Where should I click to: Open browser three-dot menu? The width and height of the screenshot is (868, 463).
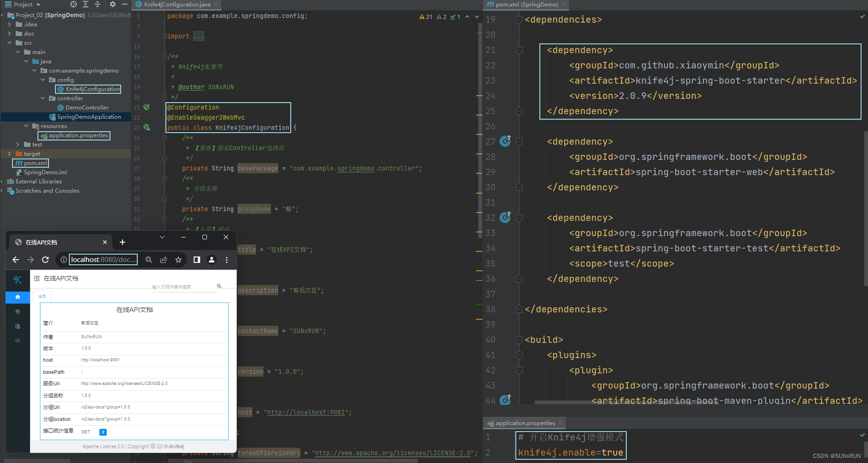[x=226, y=260]
